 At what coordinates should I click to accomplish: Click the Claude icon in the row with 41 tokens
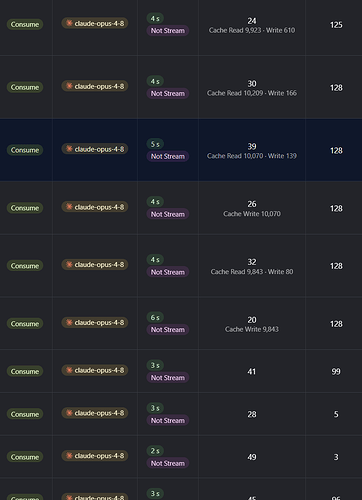point(69,370)
